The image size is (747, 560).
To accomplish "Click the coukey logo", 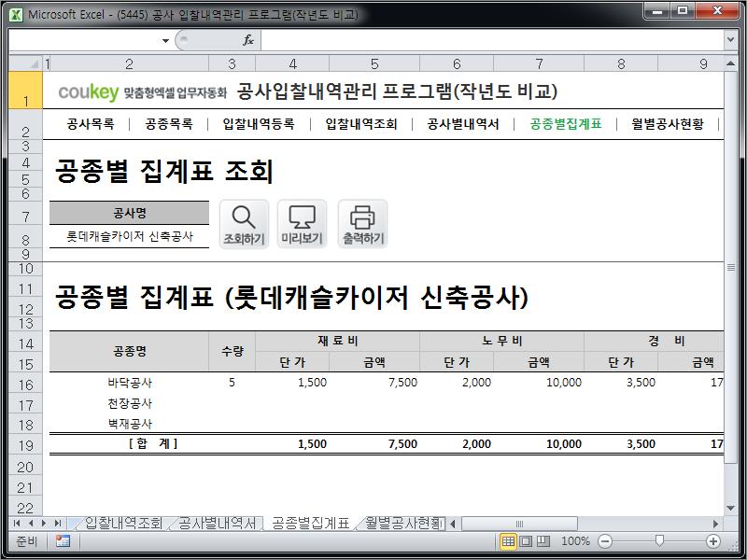I will [x=89, y=91].
